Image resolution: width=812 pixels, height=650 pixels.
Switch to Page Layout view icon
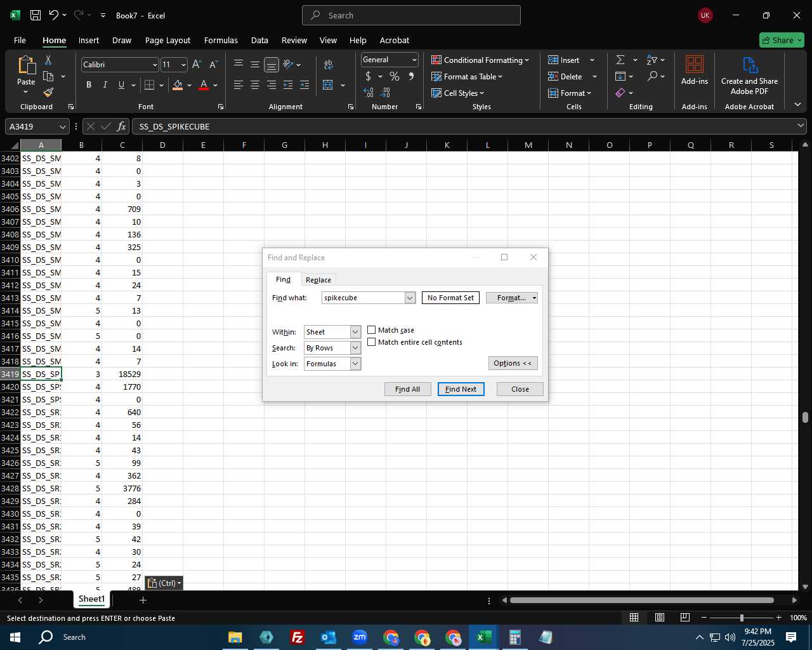[660, 618]
